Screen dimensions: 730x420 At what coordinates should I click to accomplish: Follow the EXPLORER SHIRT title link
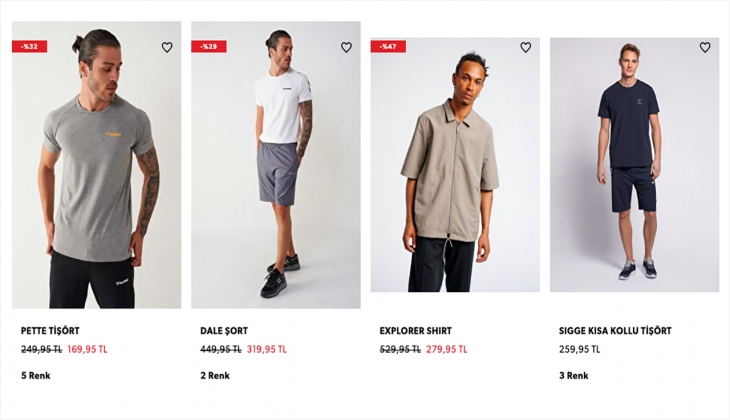point(416,331)
